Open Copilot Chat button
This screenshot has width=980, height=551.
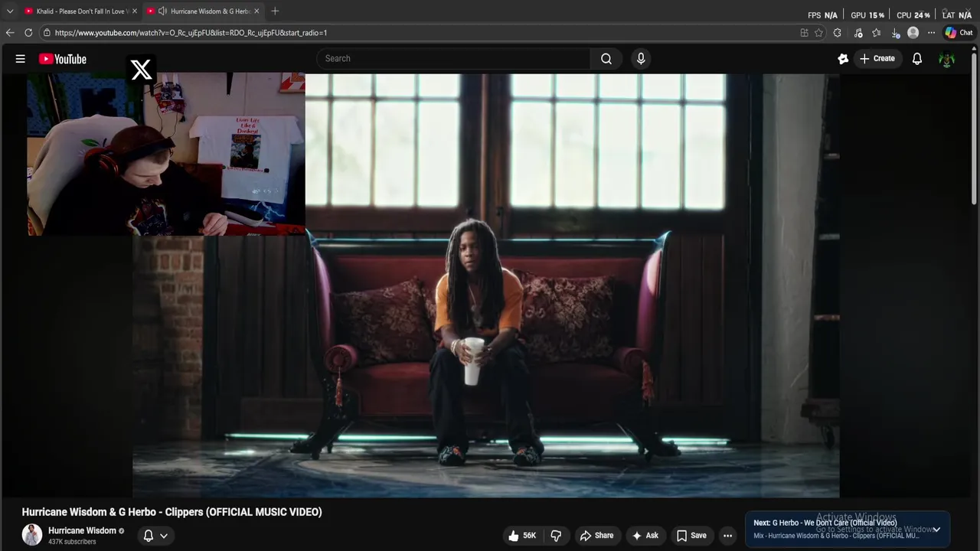click(959, 33)
